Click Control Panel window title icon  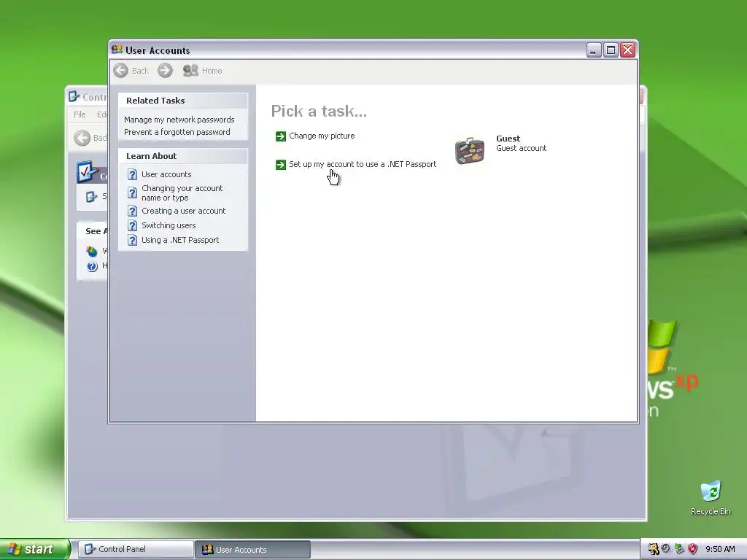tap(74, 97)
